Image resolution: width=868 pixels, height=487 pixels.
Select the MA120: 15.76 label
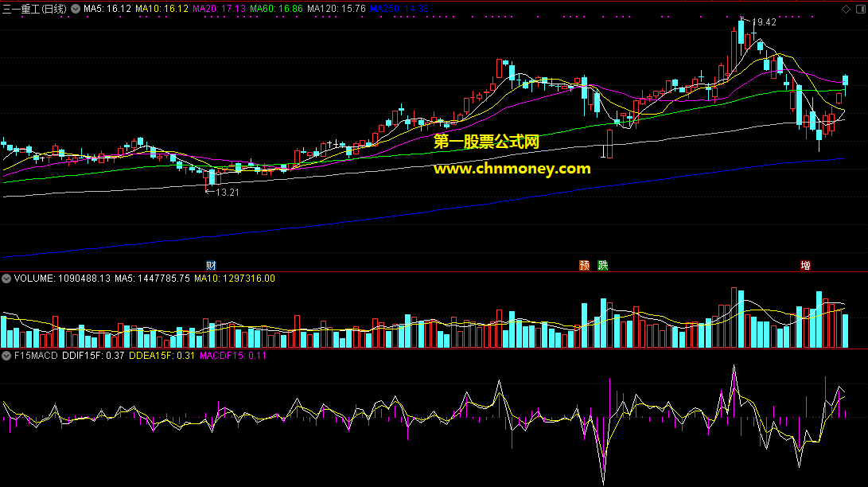coord(337,9)
